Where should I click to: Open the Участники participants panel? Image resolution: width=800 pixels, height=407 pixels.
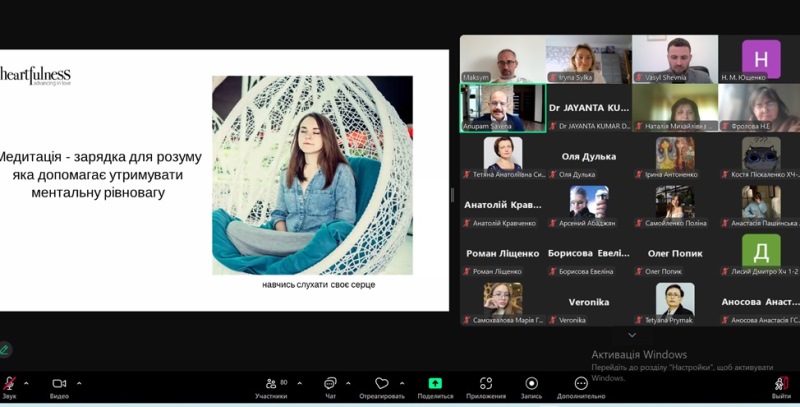point(270,385)
